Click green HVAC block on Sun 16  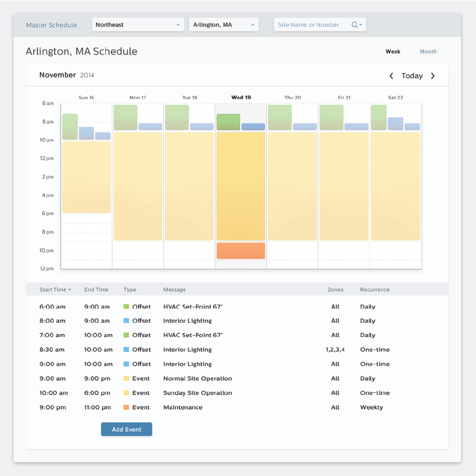coord(69,126)
